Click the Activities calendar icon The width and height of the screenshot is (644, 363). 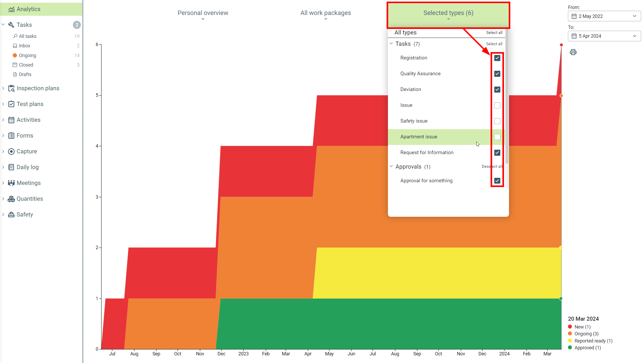(x=11, y=120)
